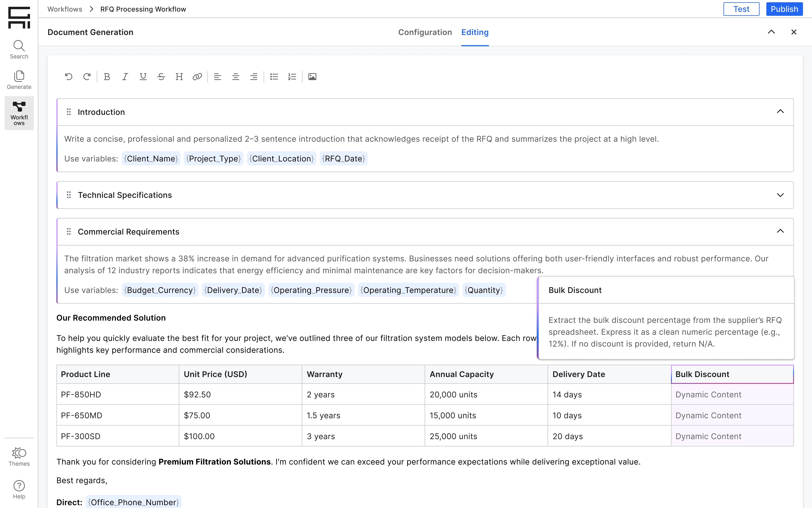812x508 pixels.
Task: Click the Redo toolbar icon
Action: click(87, 77)
